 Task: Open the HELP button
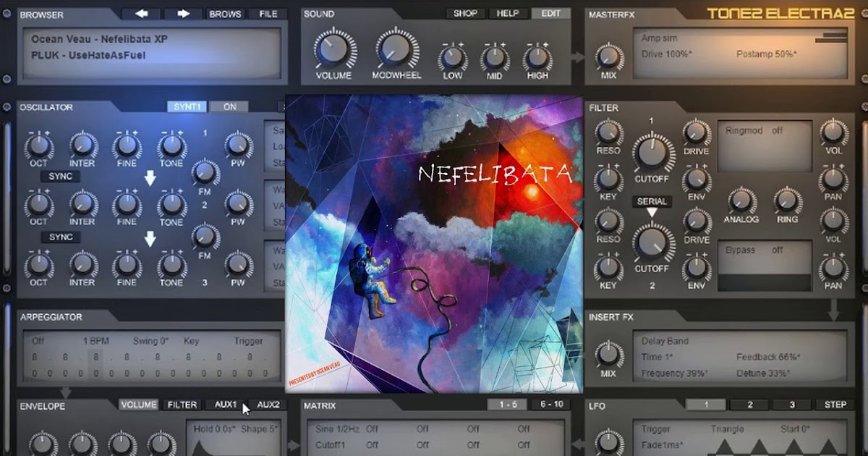click(x=509, y=13)
